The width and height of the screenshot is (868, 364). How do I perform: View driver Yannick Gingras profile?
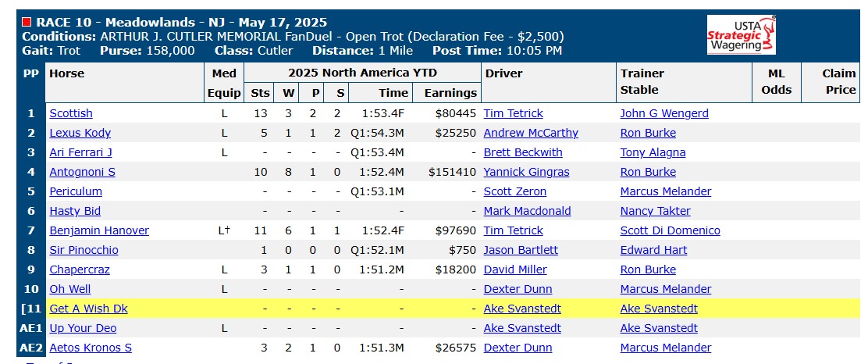526,172
